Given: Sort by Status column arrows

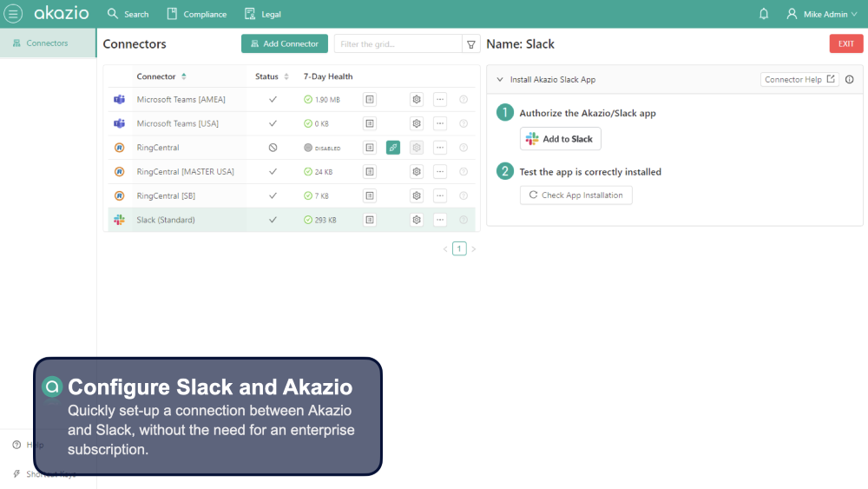Looking at the screenshot, I should coord(286,76).
